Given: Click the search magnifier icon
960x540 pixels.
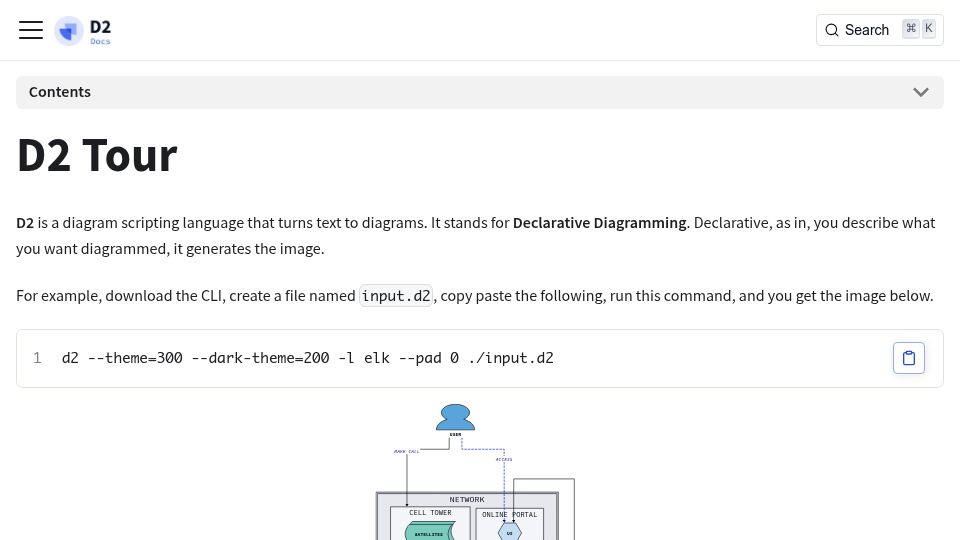Looking at the screenshot, I should [x=831, y=30].
